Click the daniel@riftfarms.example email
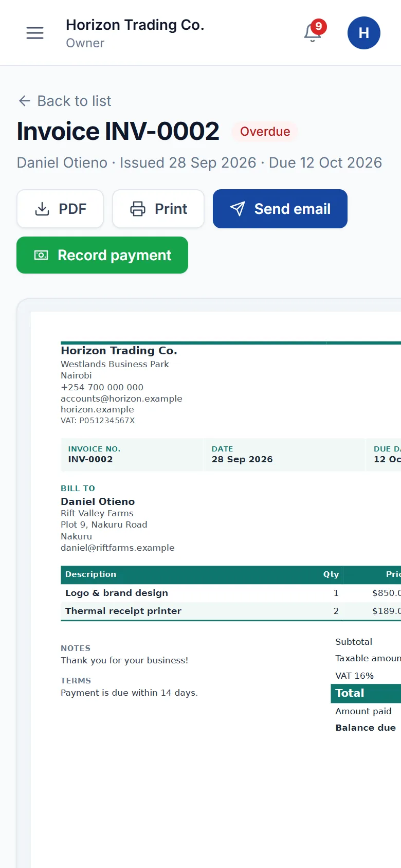Viewport: 401px width, 868px height. [x=118, y=548]
